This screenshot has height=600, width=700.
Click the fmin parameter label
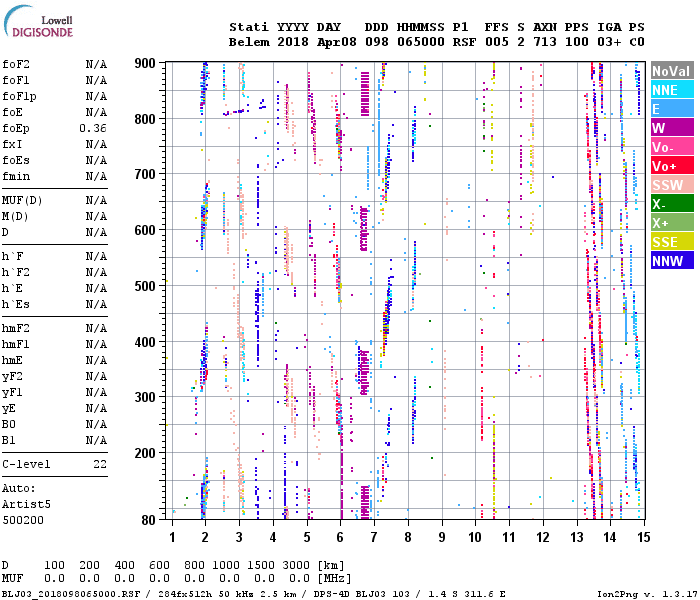click(x=16, y=176)
